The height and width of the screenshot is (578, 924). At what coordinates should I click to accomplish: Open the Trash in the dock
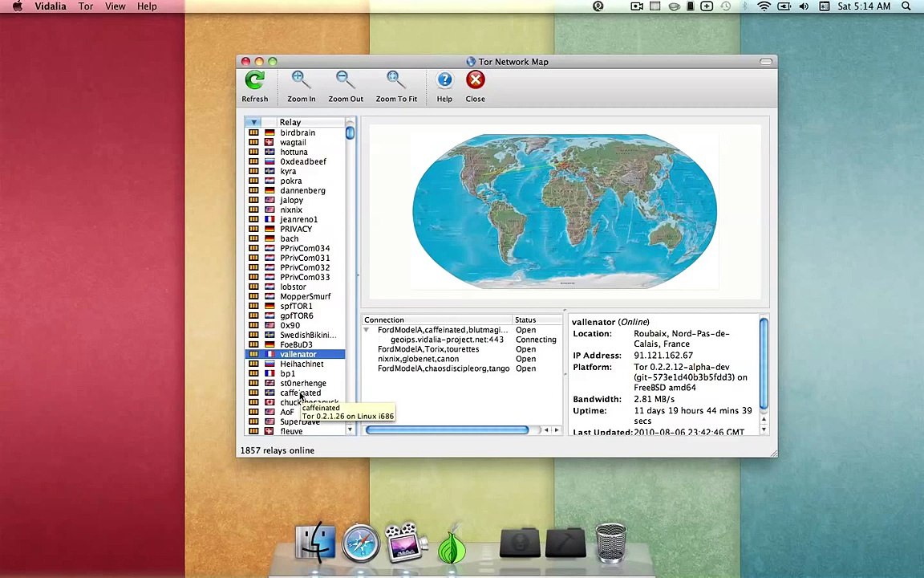(610, 543)
